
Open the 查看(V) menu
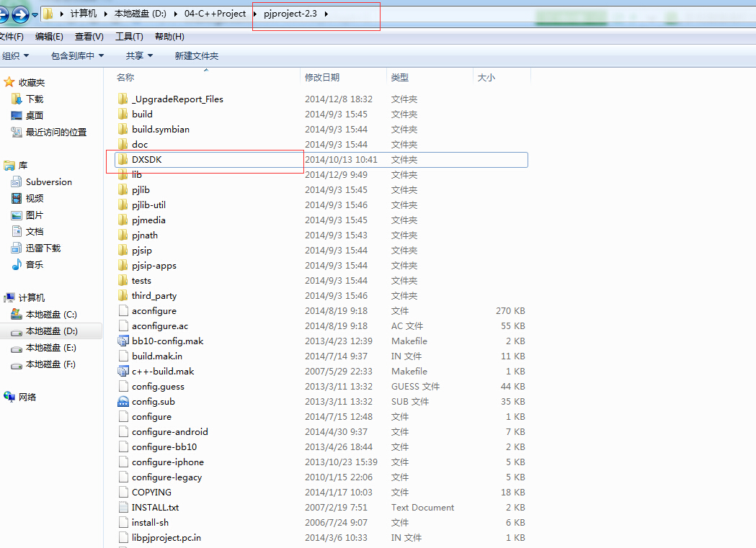pos(89,37)
